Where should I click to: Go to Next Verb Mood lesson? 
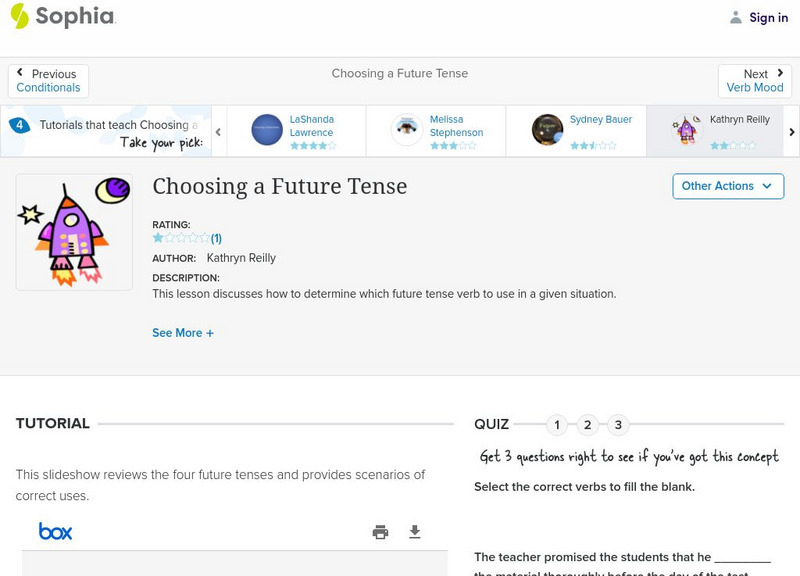point(755,79)
